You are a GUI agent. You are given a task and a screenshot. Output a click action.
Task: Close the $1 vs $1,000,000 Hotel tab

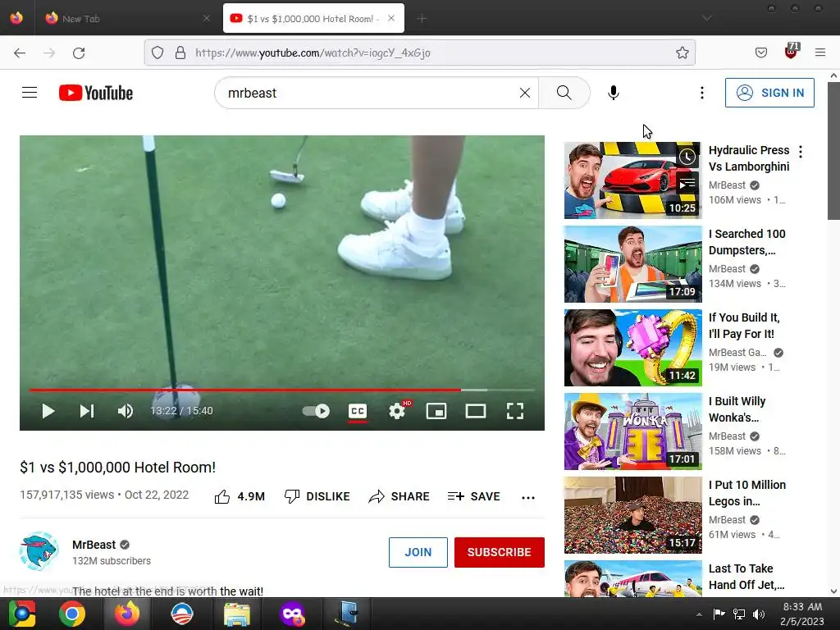point(391,18)
